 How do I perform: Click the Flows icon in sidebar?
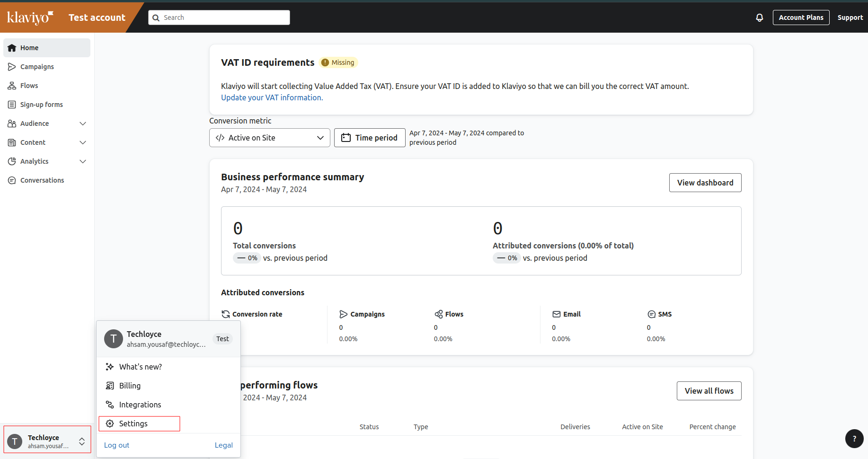tap(12, 86)
